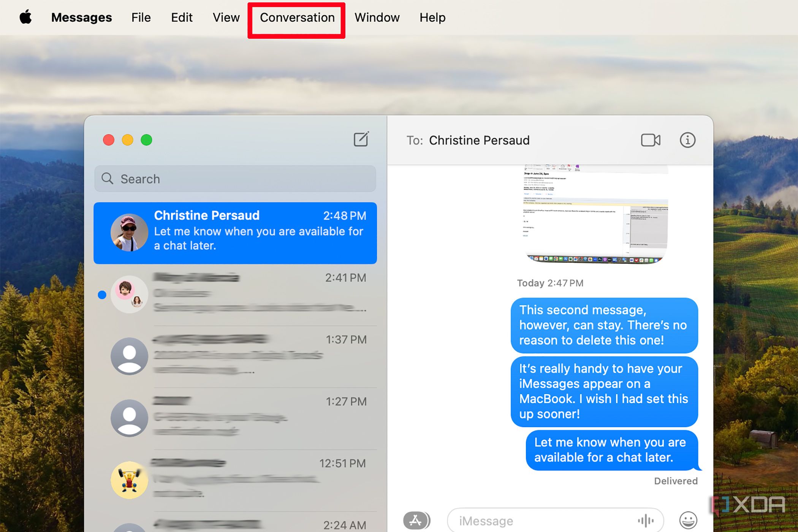Open the Conversation menu

pos(297,17)
